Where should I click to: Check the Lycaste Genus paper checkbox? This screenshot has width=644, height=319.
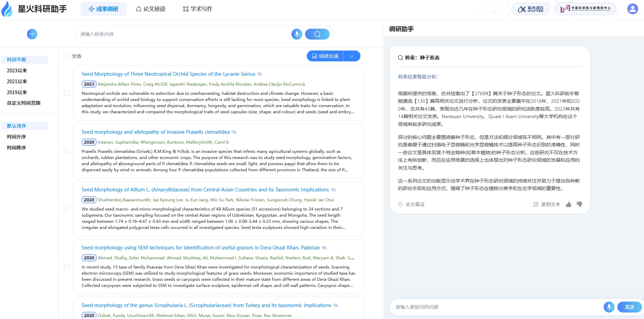[67, 93]
